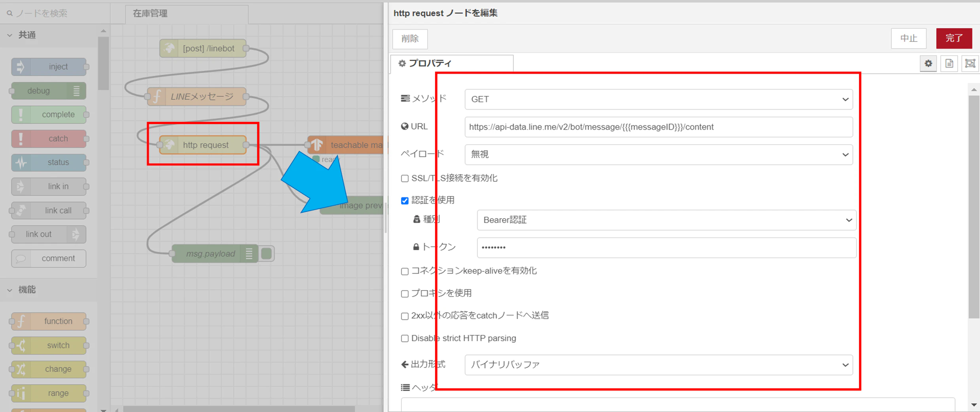
Task: Open the メソッド GET dropdown
Action: 658,99
